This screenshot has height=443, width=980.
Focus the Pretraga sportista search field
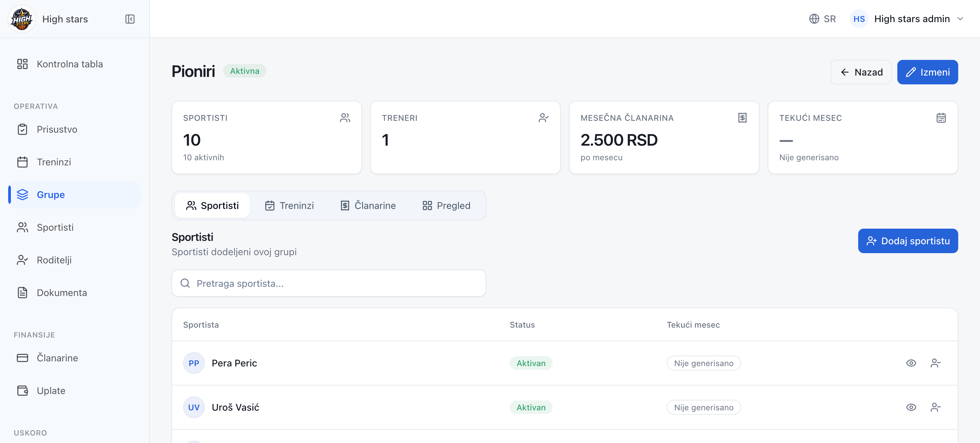(x=328, y=283)
